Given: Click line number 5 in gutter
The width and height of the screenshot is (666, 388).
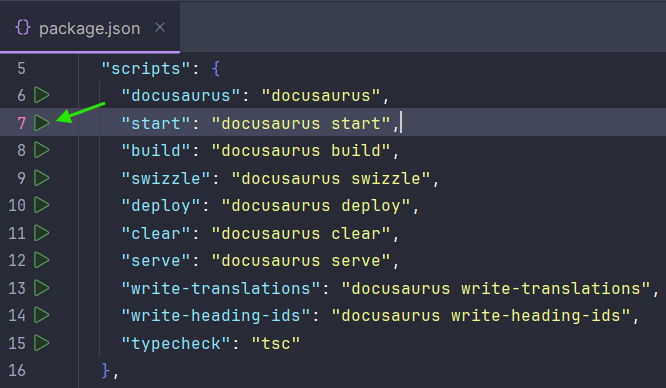Looking at the screenshot, I should point(21,68).
